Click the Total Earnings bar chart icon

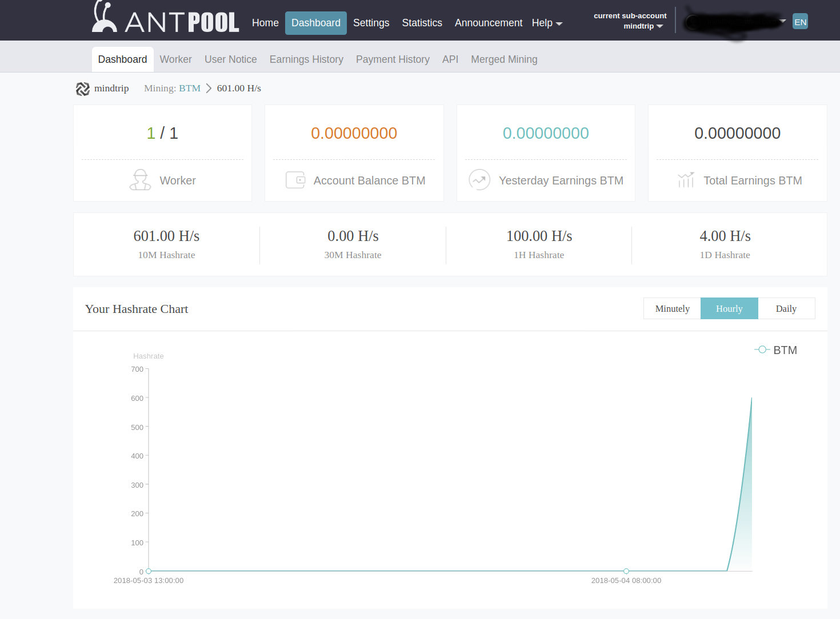click(x=686, y=180)
